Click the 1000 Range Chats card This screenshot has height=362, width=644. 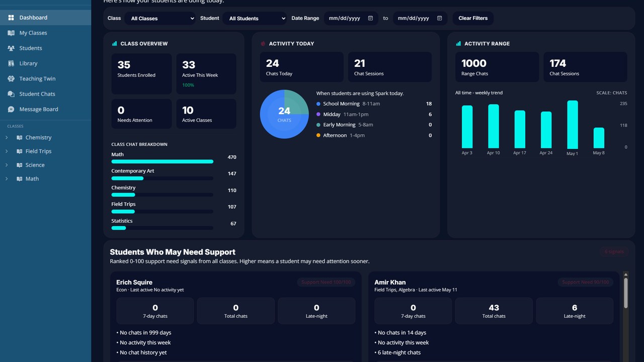pos(497,67)
